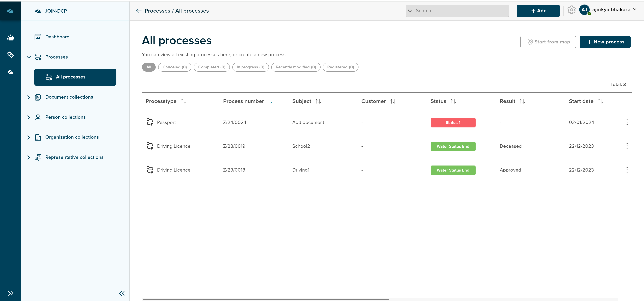Click the back arrow next to Processes breadcrumb

(x=139, y=11)
